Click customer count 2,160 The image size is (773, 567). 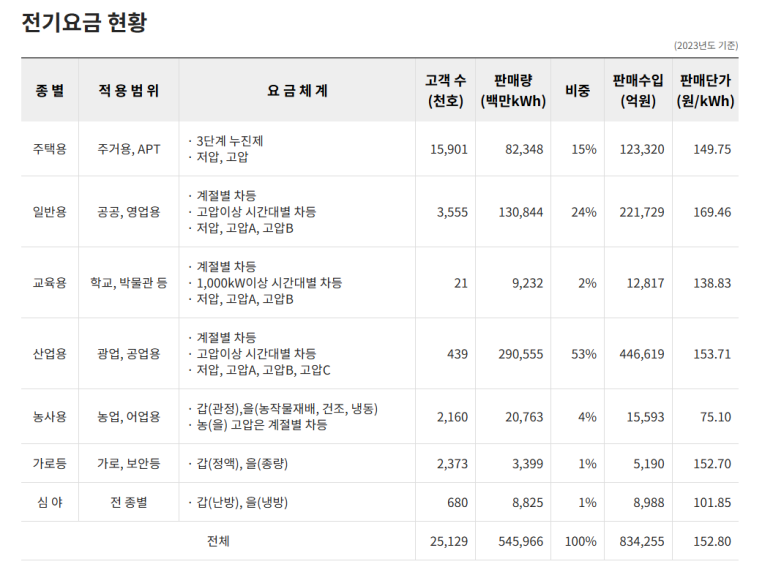[452, 417]
